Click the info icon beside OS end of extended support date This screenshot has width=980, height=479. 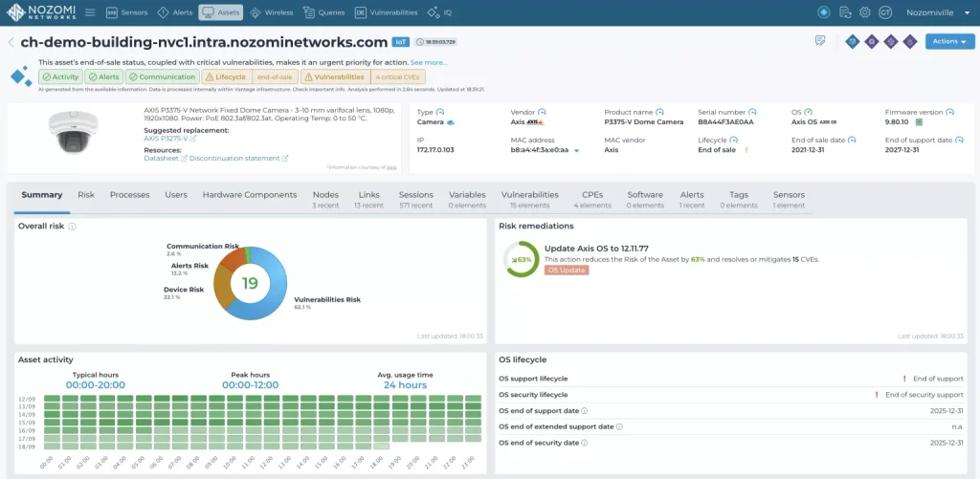(x=619, y=427)
